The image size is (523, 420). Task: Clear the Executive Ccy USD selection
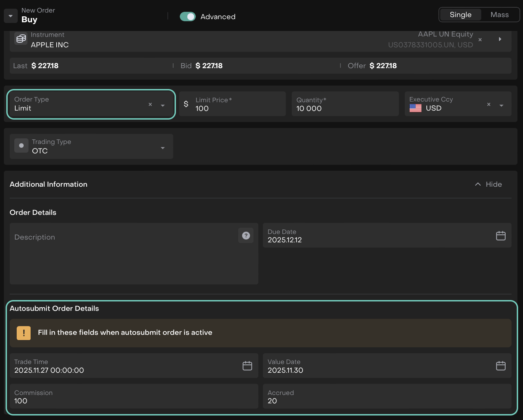489,104
